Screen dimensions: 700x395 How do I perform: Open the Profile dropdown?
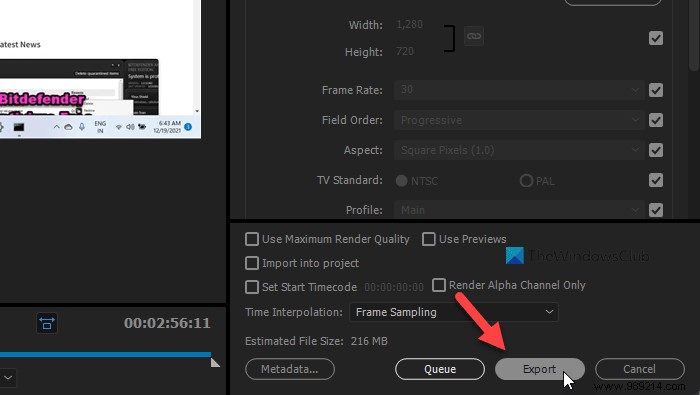(519, 209)
